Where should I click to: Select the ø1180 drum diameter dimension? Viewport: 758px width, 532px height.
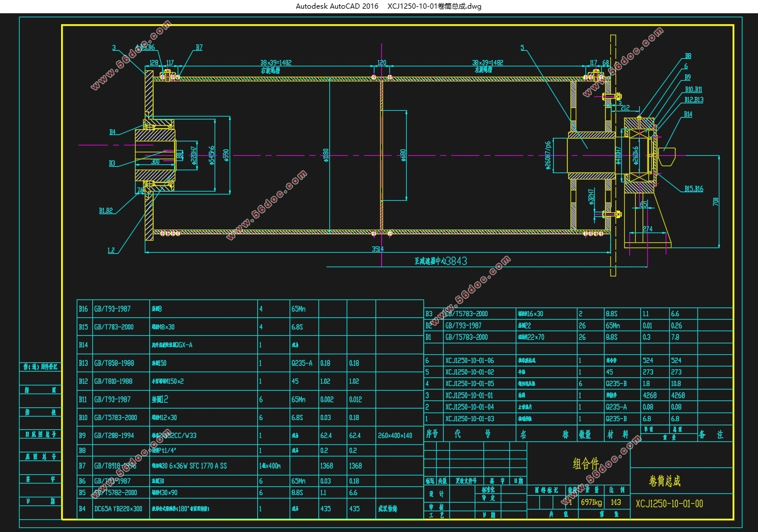tap(326, 155)
